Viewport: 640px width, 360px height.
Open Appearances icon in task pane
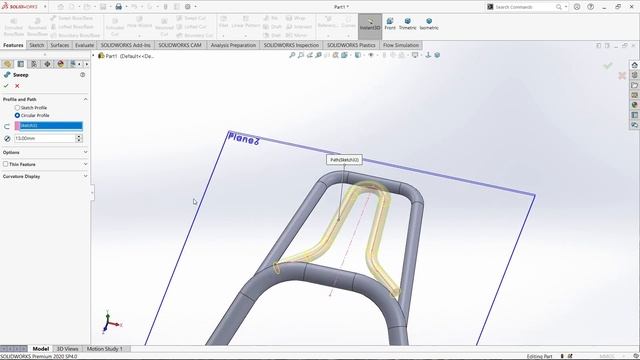coord(634,105)
